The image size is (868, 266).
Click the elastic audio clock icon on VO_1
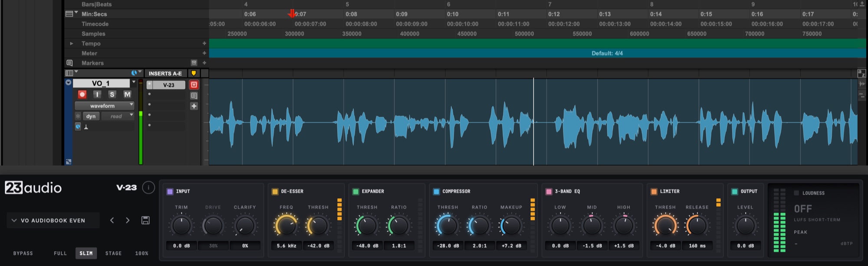coord(78,127)
